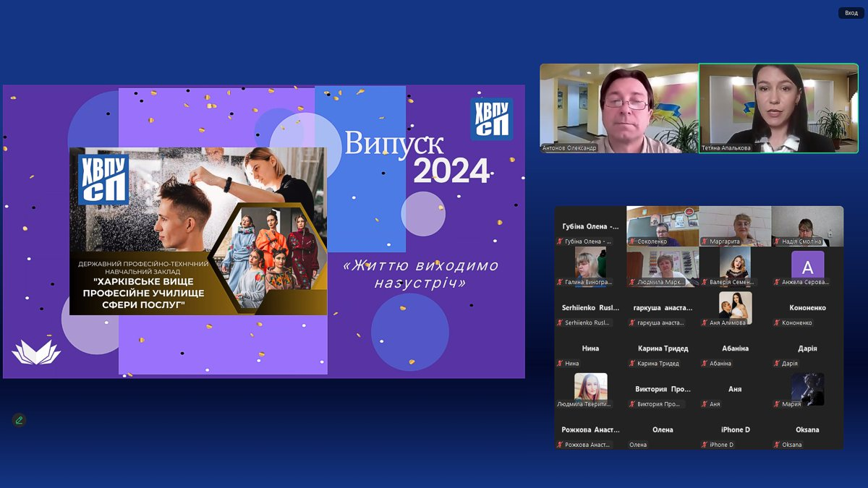Click the large гаркуша анаста… name
868x488 pixels.
(x=663, y=307)
